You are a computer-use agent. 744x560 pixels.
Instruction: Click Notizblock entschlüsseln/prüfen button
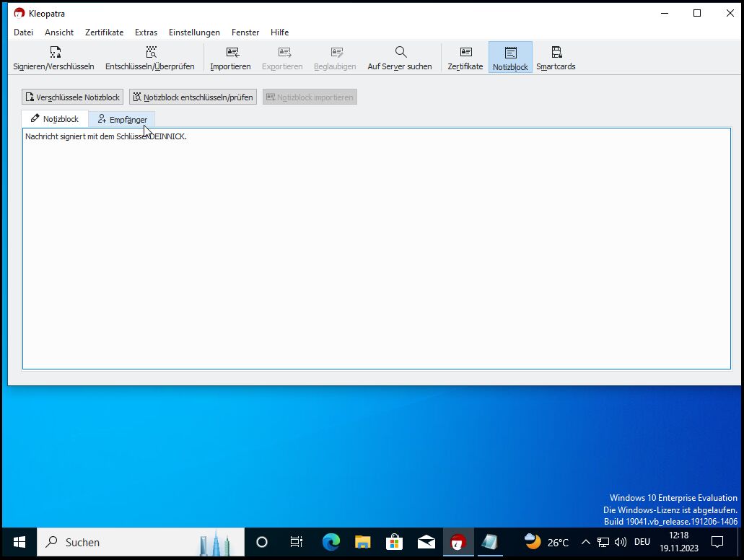click(193, 97)
